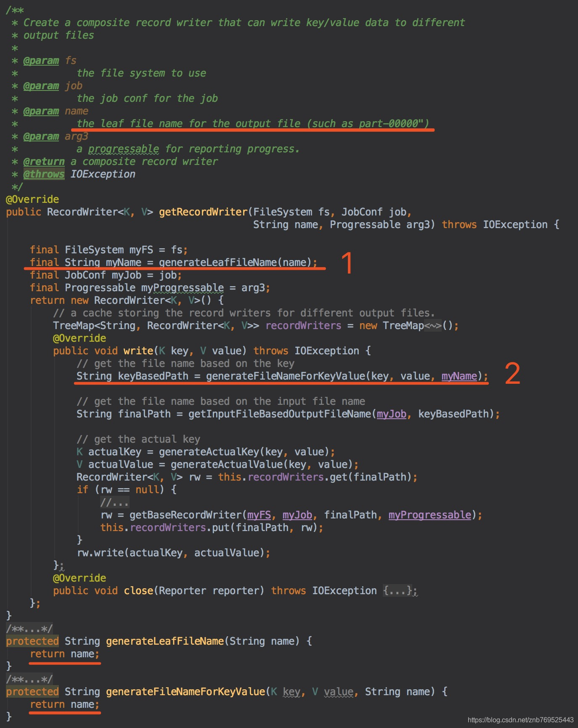Expand the folded <~> diamond after new TreeMap

coord(433,326)
